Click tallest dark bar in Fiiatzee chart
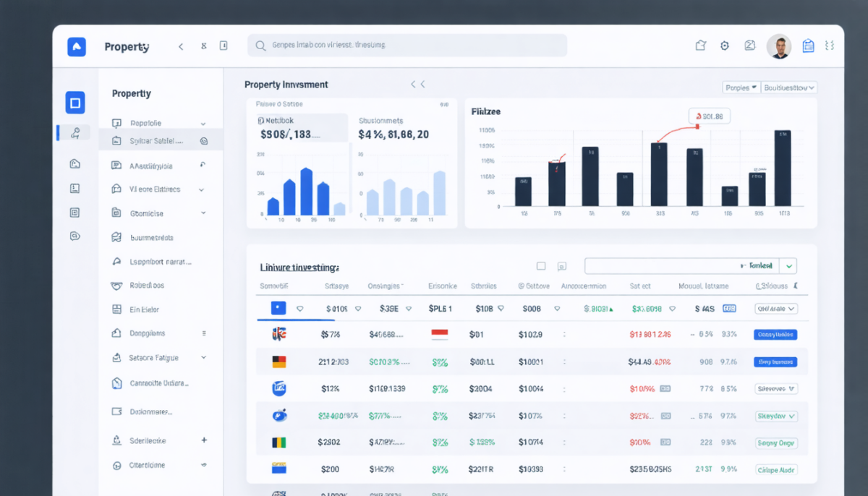Viewport: 868px width, 496px height. click(782, 168)
